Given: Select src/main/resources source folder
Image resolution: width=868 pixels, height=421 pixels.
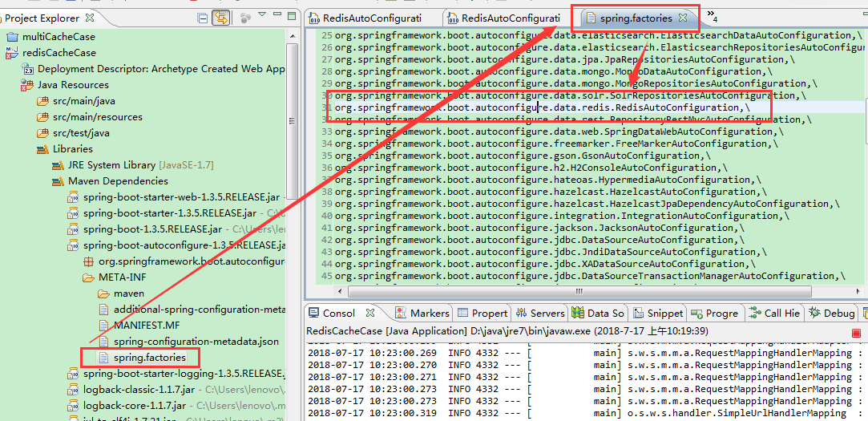Looking at the screenshot, I should tap(98, 117).
